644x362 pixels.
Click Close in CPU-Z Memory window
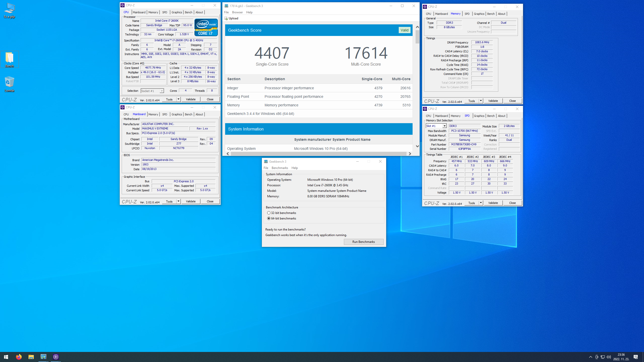[x=512, y=101]
